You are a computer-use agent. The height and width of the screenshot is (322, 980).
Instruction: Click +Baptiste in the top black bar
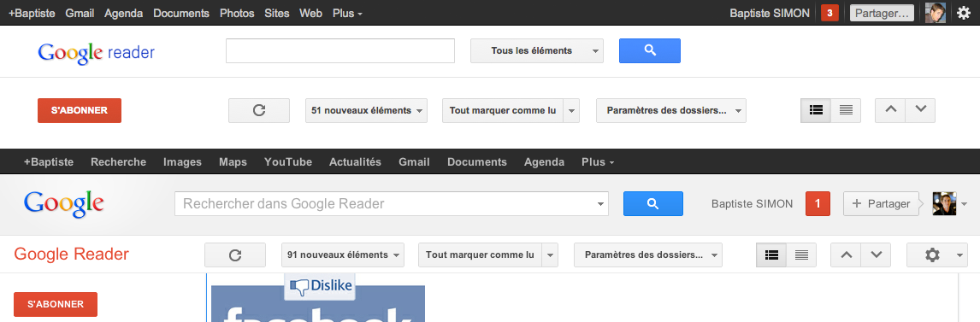pyautogui.click(x=32, y=13)
